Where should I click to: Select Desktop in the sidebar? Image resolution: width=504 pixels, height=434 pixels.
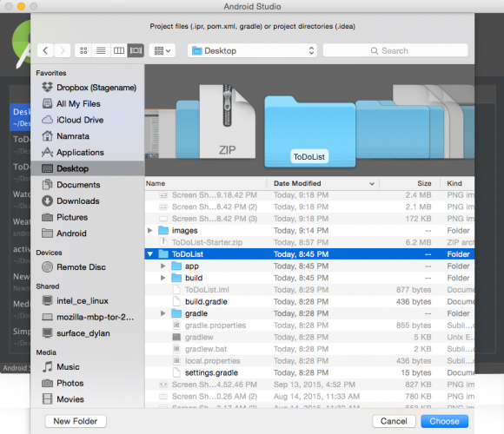coord(88,168)
